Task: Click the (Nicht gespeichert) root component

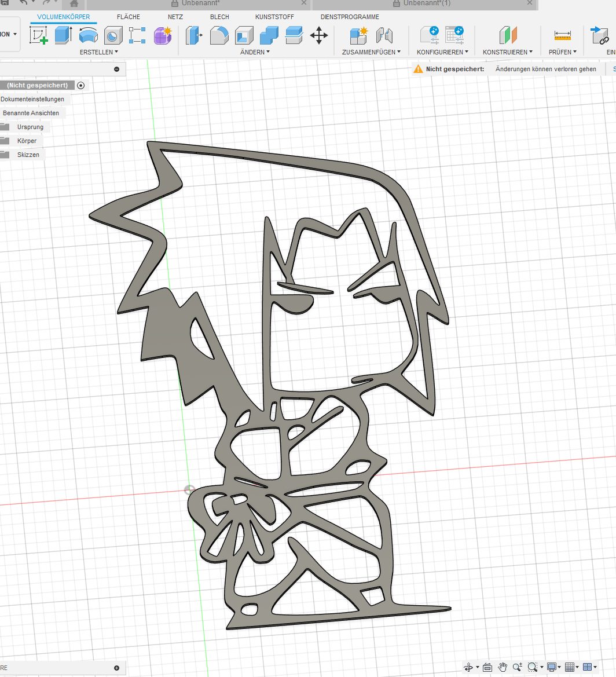Action: [38, 86]
